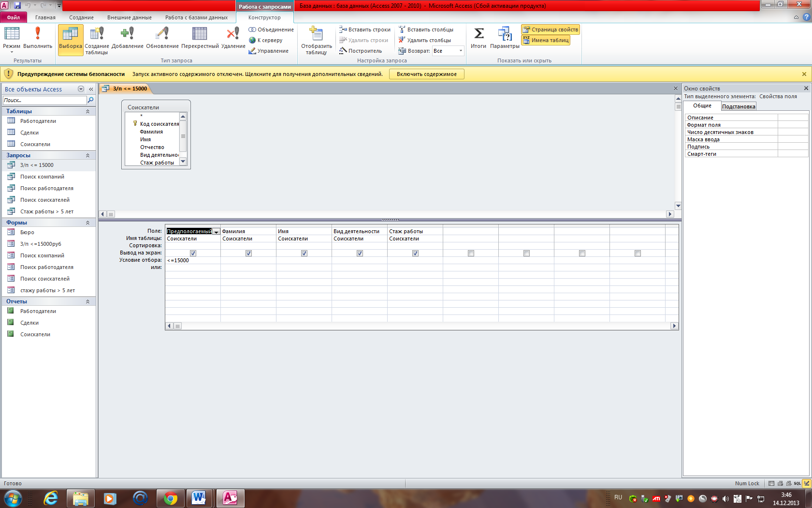Uncheck display for Стаж работы column
Image resolution: width=812 pixels, height=508 pixels.
click(415, 253)
